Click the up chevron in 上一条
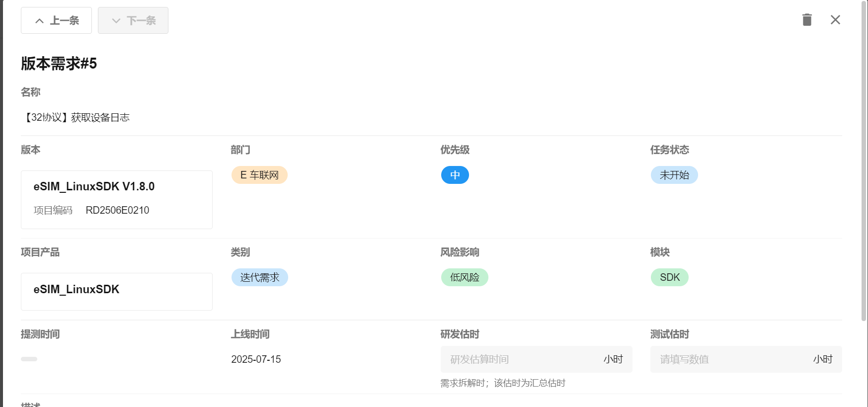Screen dimensions: 868x407 39,21
